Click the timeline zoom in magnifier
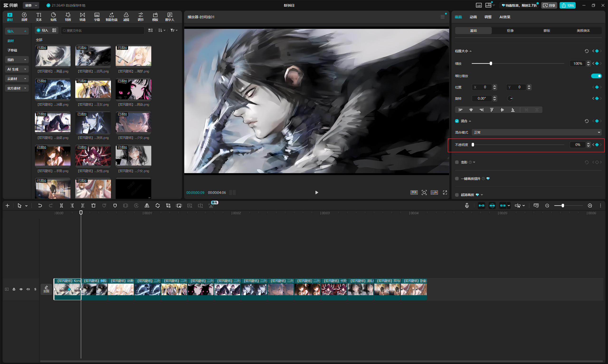The width and height of the screenshot is (608, 364). (x=590, y=205)
